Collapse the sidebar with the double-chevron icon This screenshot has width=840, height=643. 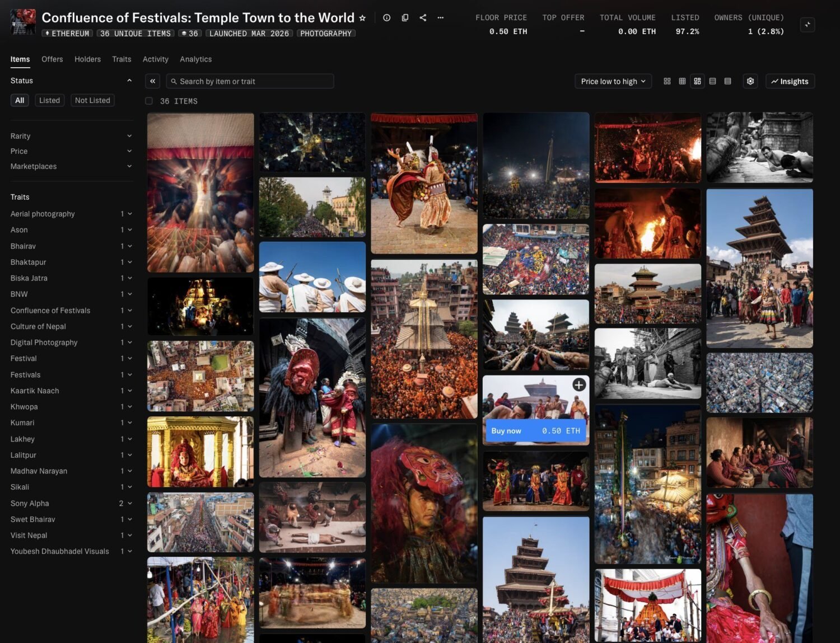152,81
